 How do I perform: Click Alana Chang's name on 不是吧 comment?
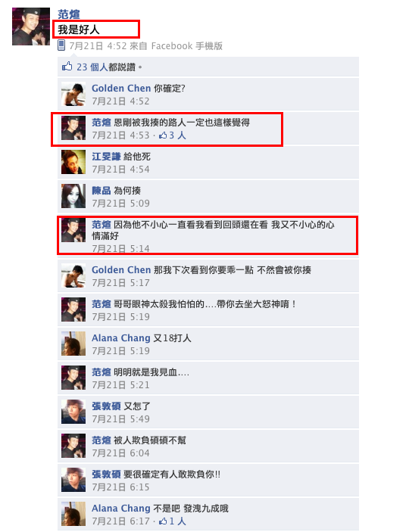(x=121, y=509)
